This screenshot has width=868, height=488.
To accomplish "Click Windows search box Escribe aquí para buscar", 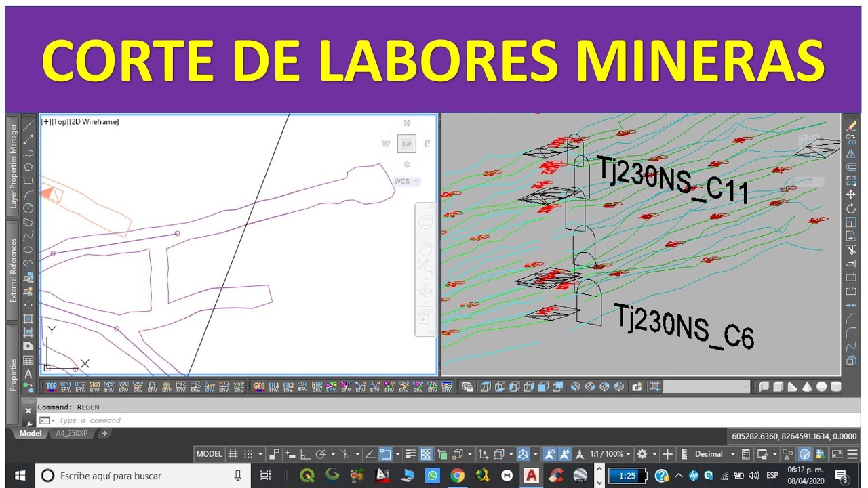I will click(142, 476).
